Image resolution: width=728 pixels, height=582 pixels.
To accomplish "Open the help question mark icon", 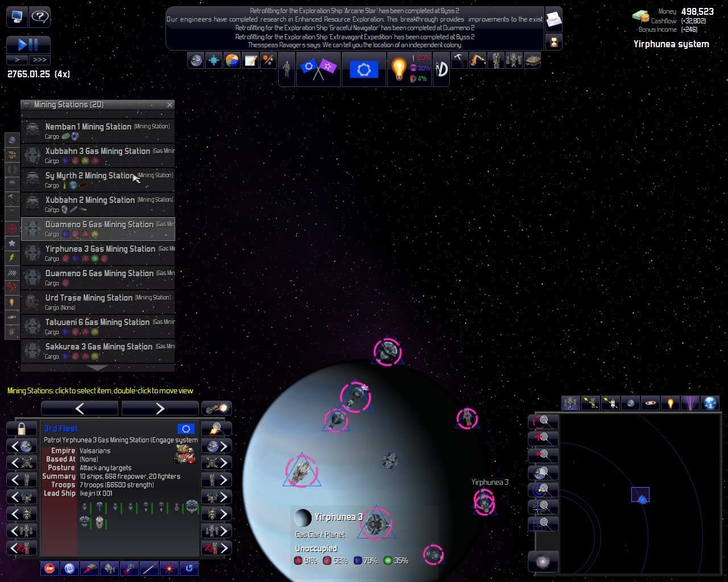I will click(x=40, y=16).
